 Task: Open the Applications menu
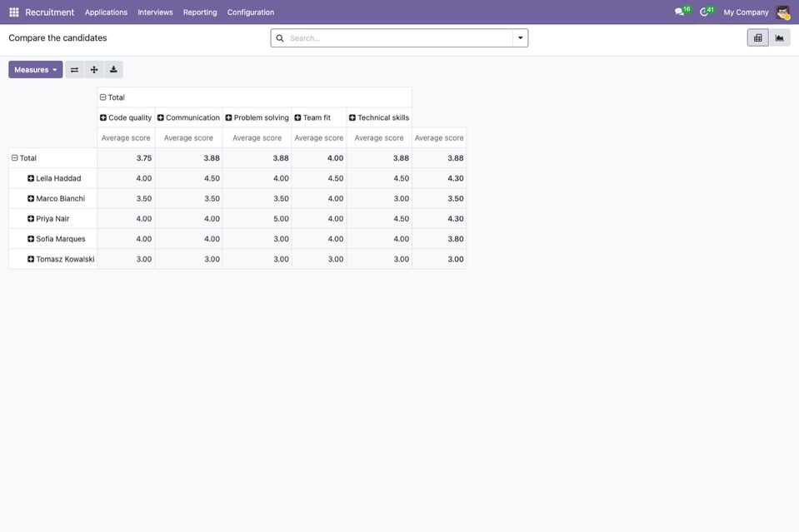click(106, 12)
